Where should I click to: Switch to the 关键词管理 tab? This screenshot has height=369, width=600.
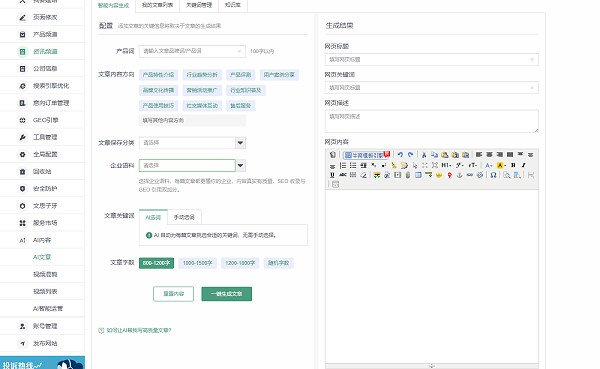[199, 5]
